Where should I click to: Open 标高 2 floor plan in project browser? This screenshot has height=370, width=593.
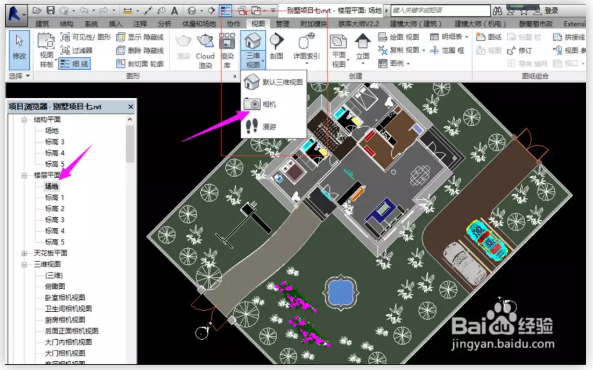(x=55, y=208)
